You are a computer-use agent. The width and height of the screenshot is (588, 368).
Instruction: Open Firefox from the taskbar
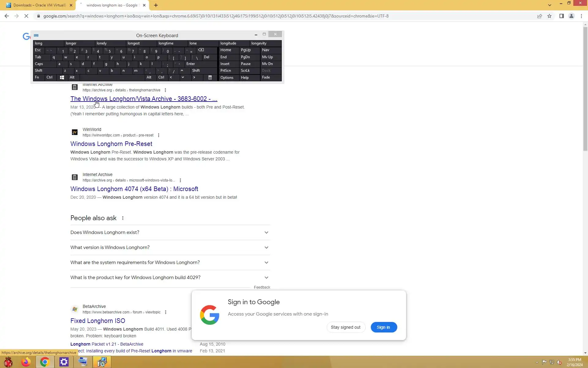[26, 362]
